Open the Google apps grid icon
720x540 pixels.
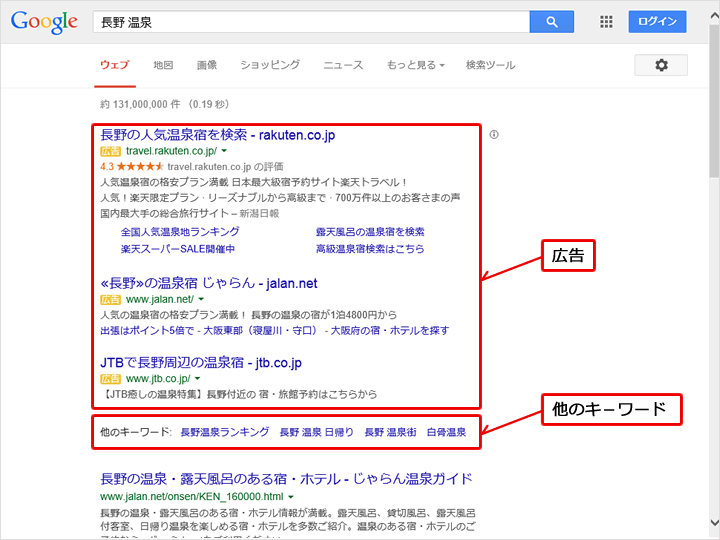pos(606,22)
